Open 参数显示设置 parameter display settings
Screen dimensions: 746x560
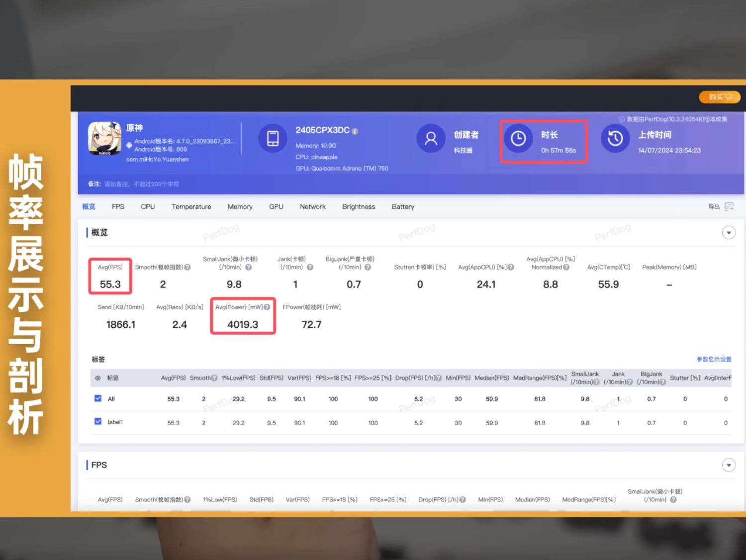[x=714, y=359]
